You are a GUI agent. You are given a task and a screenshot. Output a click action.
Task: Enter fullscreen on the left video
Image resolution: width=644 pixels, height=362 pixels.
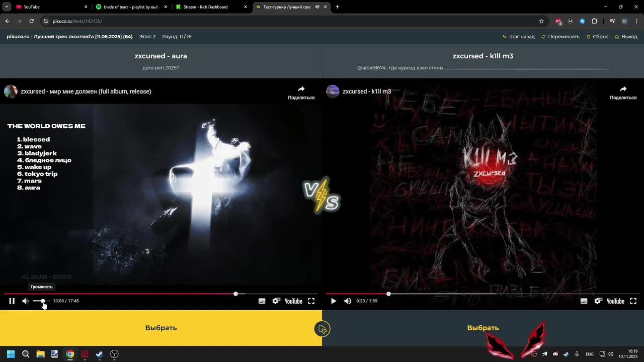pos(311,301)
